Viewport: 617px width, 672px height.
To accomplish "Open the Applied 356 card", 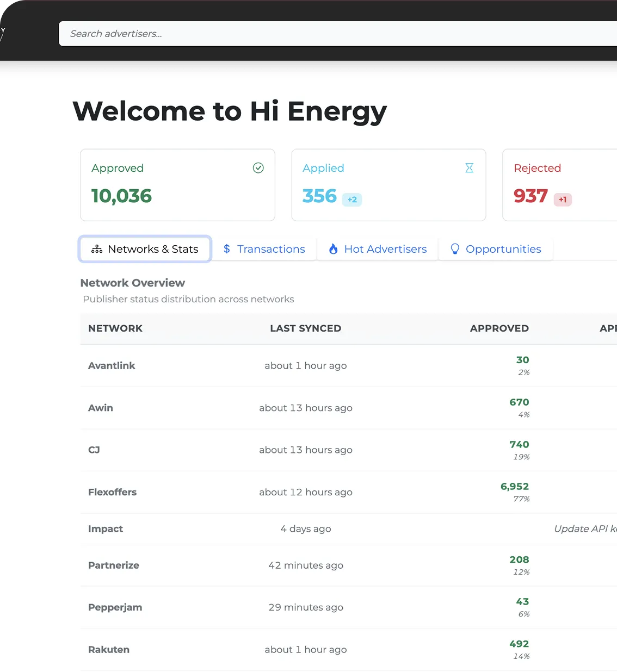I will click(x=388, y=185).
